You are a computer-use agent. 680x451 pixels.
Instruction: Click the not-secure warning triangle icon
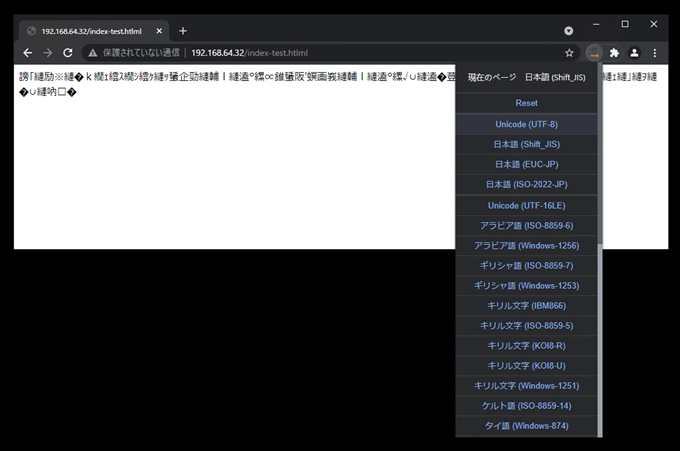click(92, 53)
